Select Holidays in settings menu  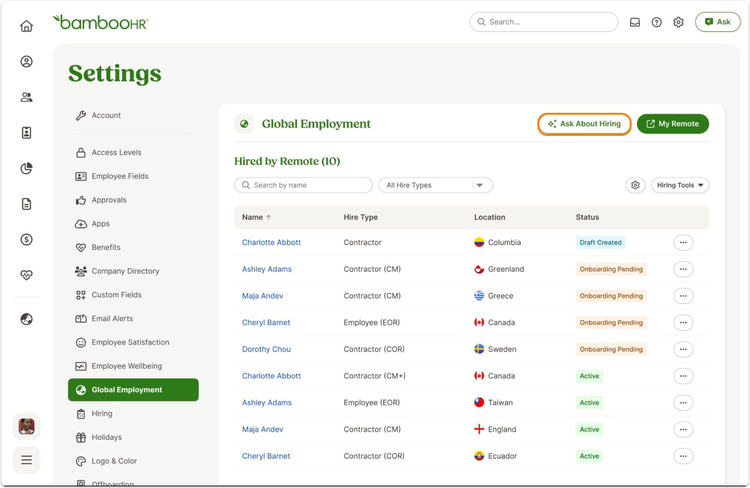[107, 437]
